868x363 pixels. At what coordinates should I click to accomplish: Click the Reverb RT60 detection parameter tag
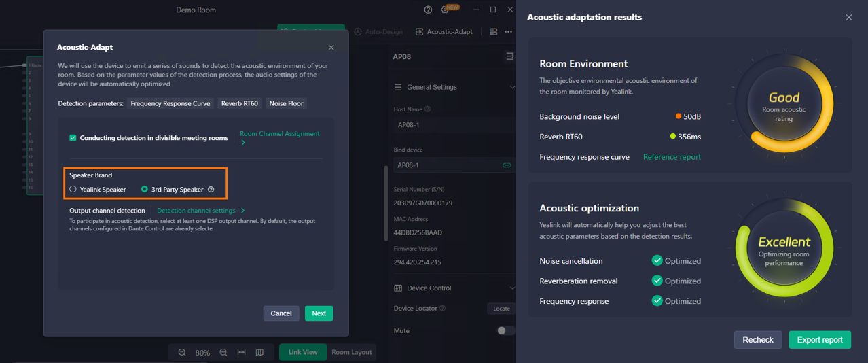(240, 103)
